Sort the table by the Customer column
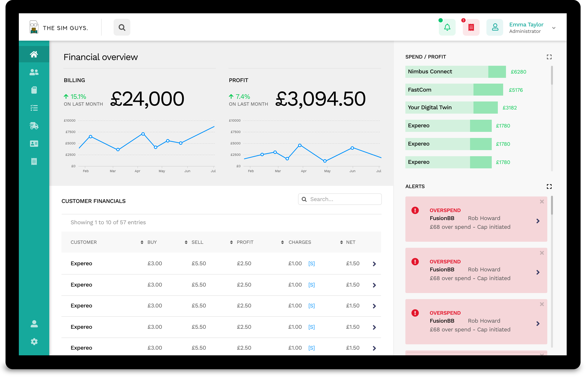The height and width of the screenshot is (377, 588). pyautogui.click(x=84, y=242)
